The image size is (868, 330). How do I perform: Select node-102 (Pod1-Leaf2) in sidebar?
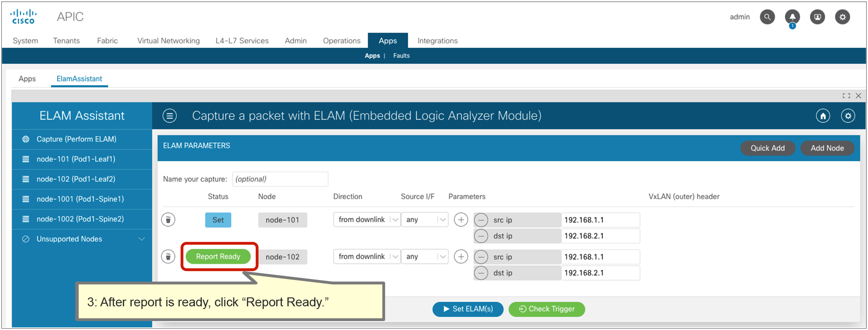(x=82, y=179)
